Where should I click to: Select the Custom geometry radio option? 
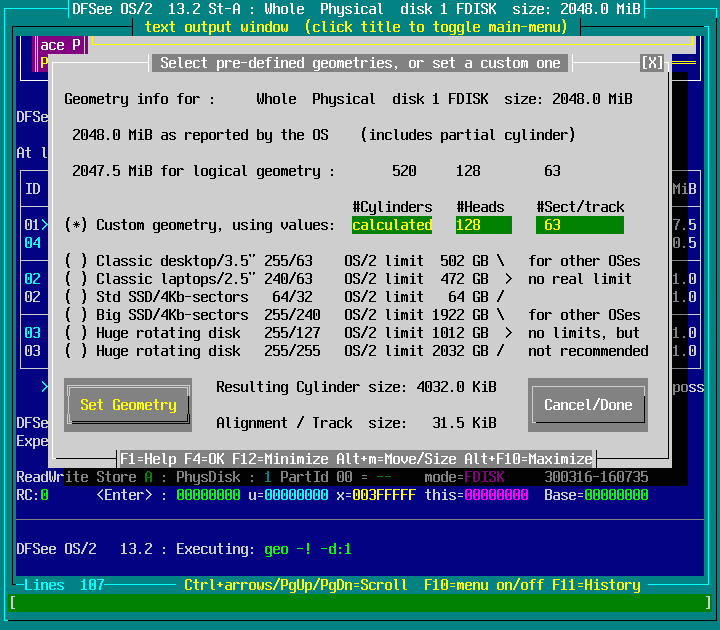[76, 225]
